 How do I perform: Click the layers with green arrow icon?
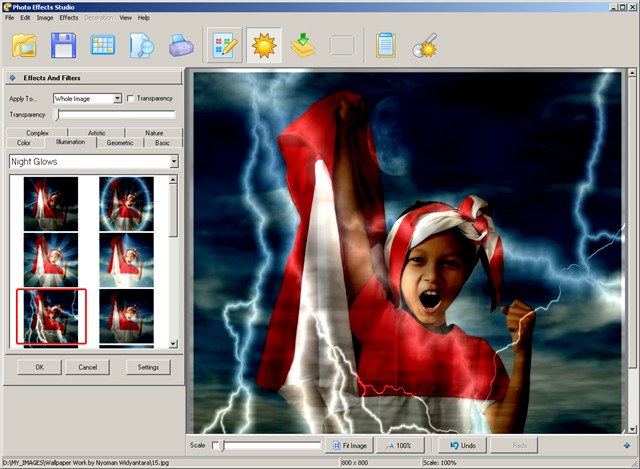point(303,45)
